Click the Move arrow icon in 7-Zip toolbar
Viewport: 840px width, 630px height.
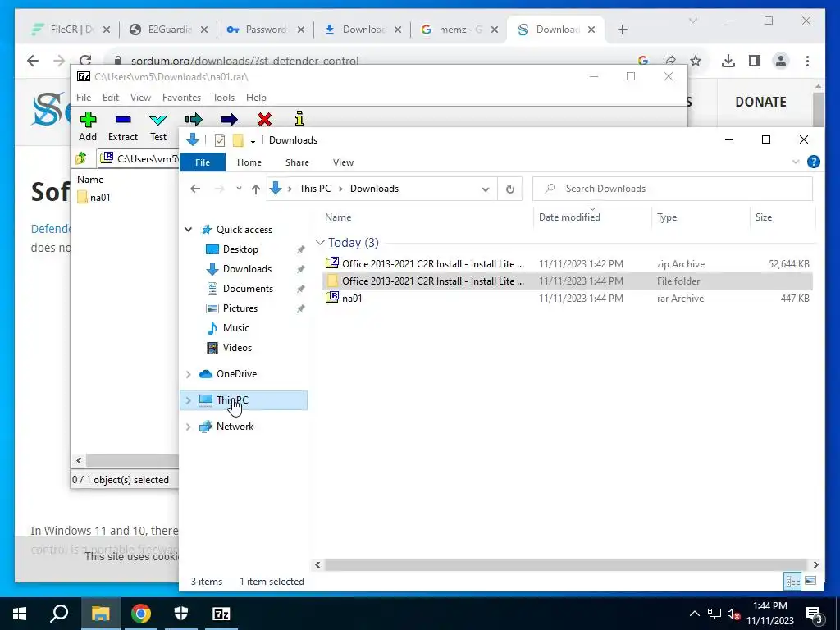point(229,119)
